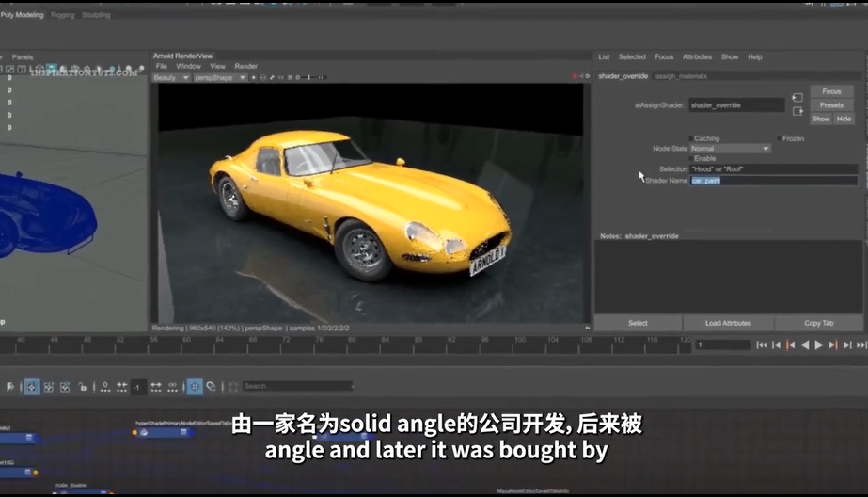Click the Show button beside Hide
The image size is (868, 497).
821,120
